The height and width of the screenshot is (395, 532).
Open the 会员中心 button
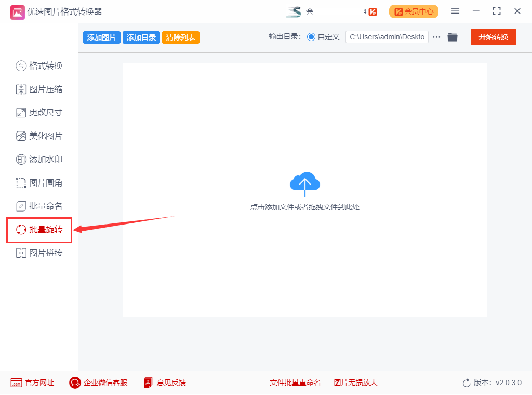point(414,11)
